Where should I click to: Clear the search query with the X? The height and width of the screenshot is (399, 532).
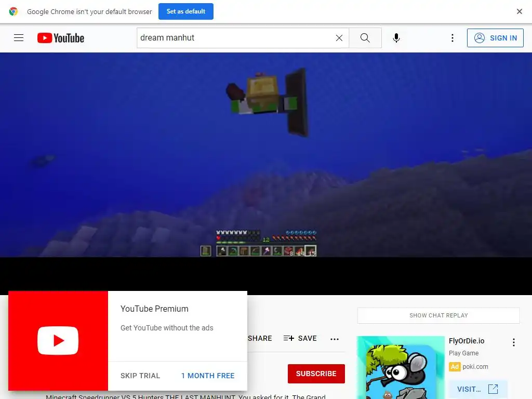pos(339,38)
